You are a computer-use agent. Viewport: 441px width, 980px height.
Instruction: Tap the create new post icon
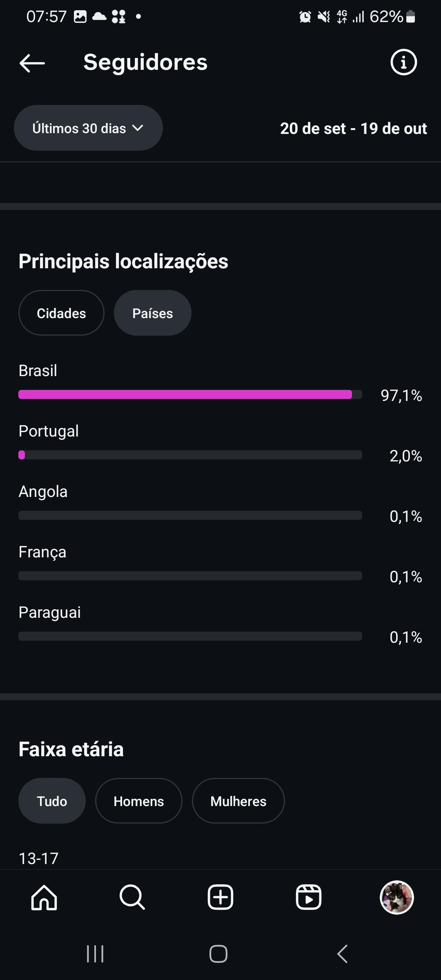pos(220,898)
